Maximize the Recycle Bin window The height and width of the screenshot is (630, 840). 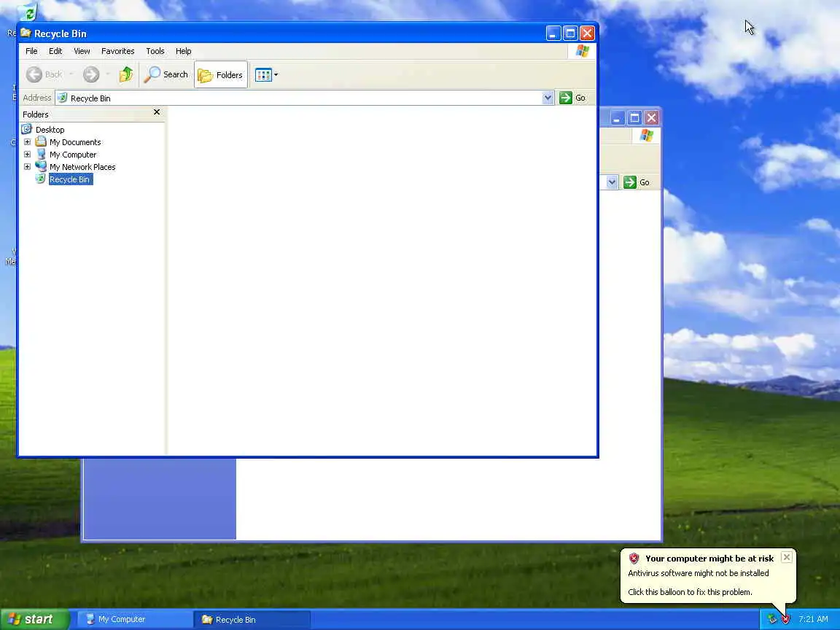point(570,34)
